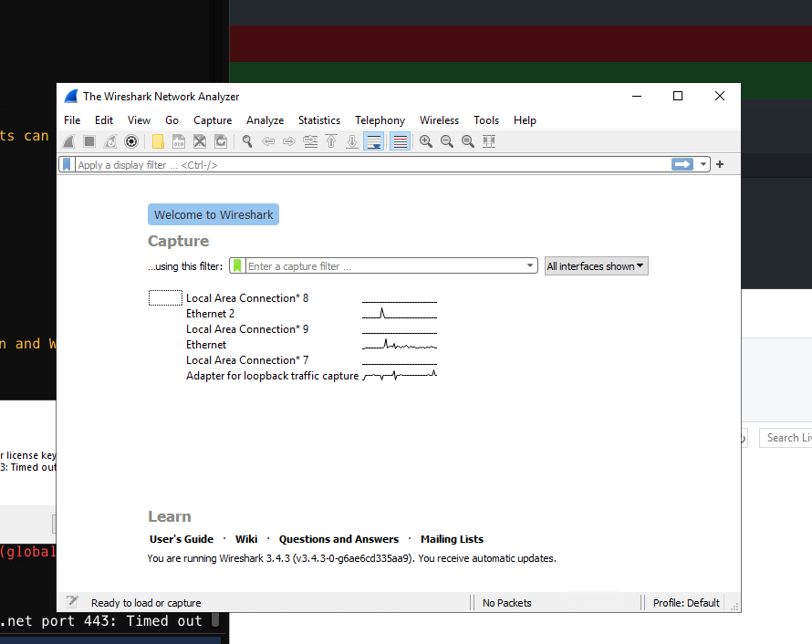This screenshot has width=812, height=644.
Task: Open the display filter history dropdown arrow
Action: coord(703,165)
